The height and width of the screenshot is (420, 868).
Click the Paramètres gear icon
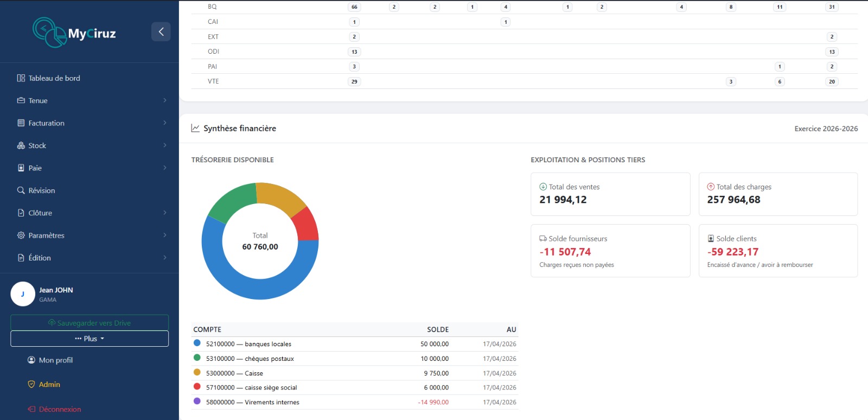coord(21,236)
